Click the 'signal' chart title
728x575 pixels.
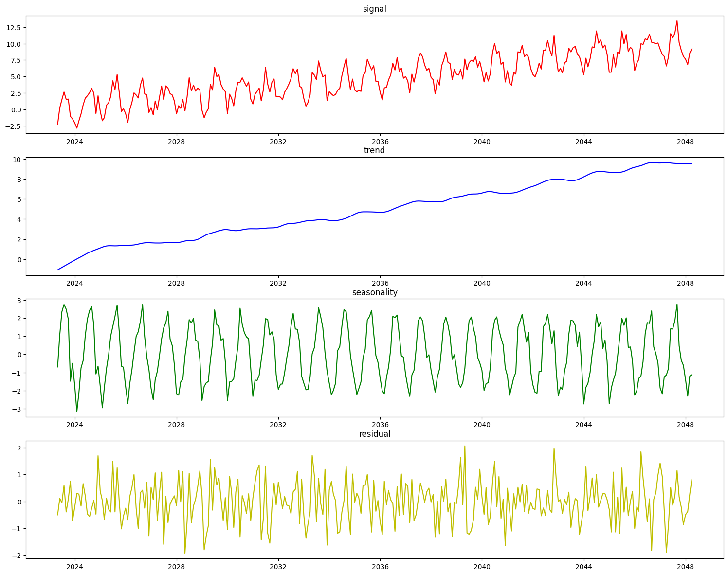pos(375,9)
